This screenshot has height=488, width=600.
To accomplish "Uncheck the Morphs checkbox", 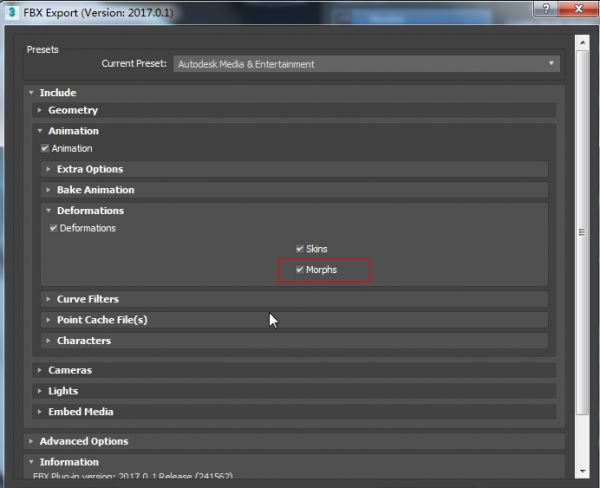I will pyautogui.click(x=300, y=270).
